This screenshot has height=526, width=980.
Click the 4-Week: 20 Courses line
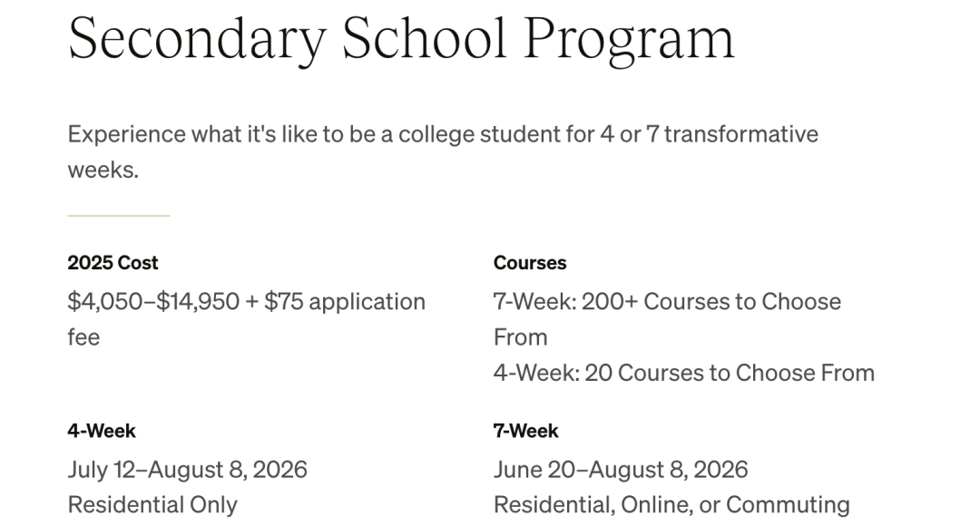[684, 373]
